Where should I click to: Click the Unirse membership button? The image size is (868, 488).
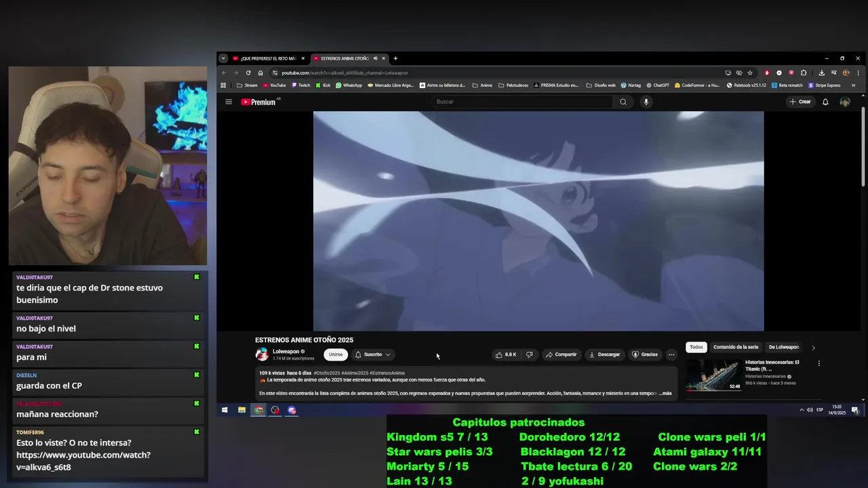point(336,354)
